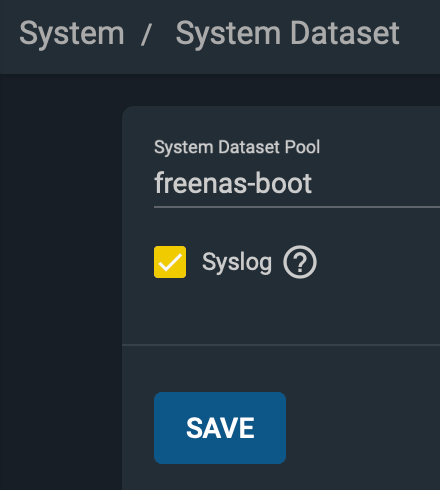440x490 pixels.
Task: Click System Dataset breadcrumb title
Action: pyautogui.click(x=287, y=33)
